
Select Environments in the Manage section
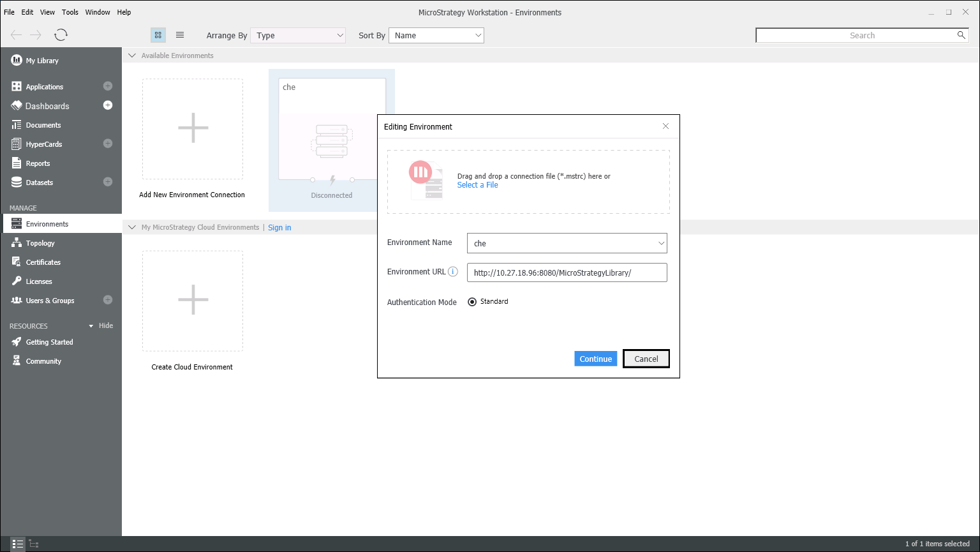pyautogui.click(x=62, y=224)
